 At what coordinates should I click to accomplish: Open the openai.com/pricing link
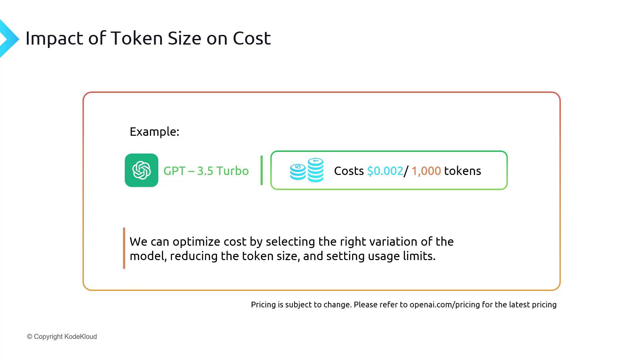[444, 305]
